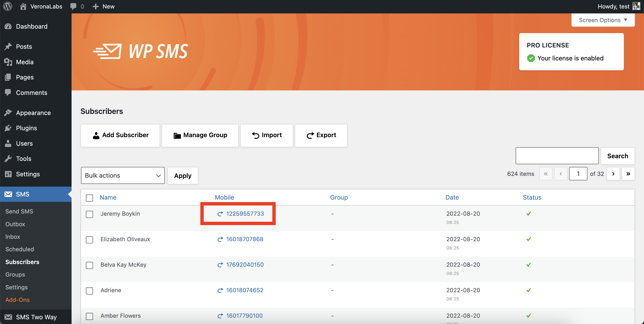Jump to last page of subscribers

(628, 174)
